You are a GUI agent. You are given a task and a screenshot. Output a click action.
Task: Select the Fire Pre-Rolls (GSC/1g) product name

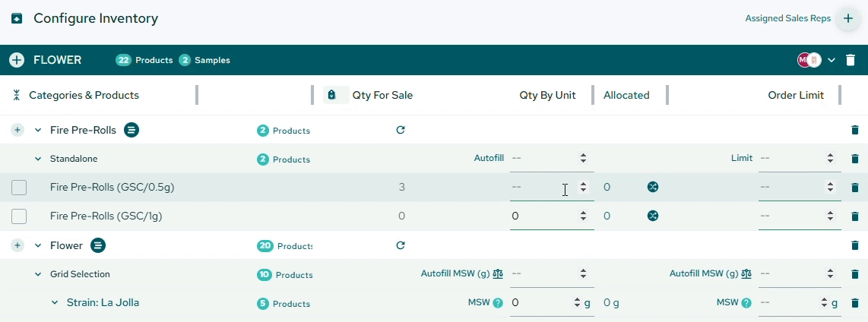pos(106,216)
